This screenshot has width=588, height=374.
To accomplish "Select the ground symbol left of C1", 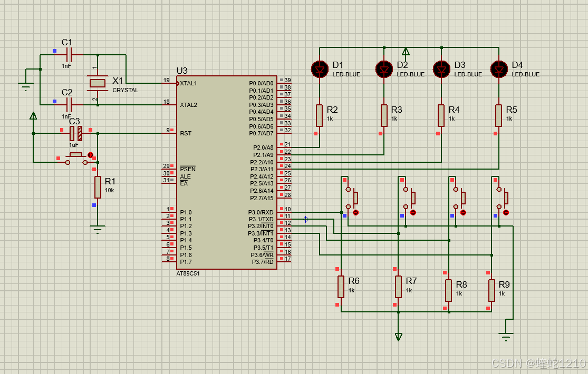I will click(x=26, y=86).
